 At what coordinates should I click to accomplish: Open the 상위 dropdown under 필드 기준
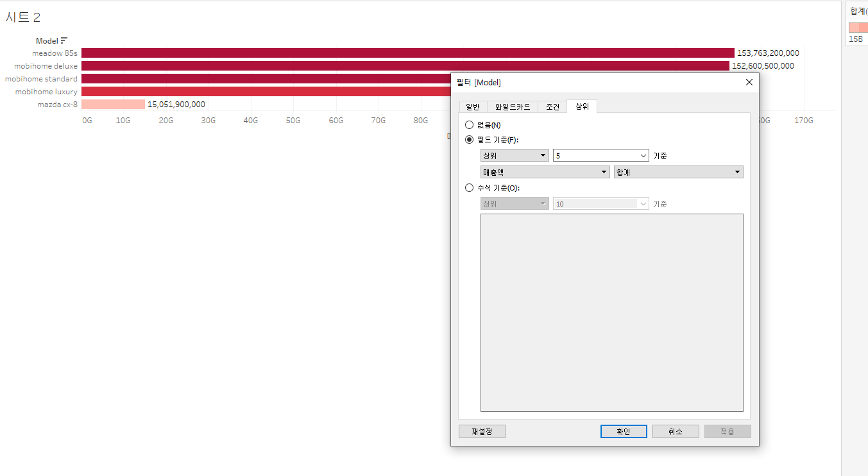click(x=515, y=155)
